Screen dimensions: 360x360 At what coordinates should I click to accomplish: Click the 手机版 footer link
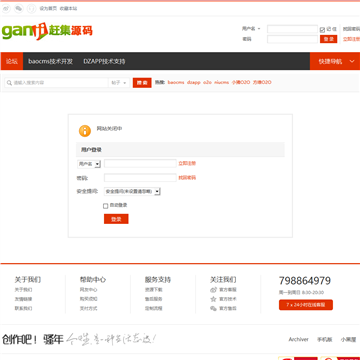(x=324, y=339)
